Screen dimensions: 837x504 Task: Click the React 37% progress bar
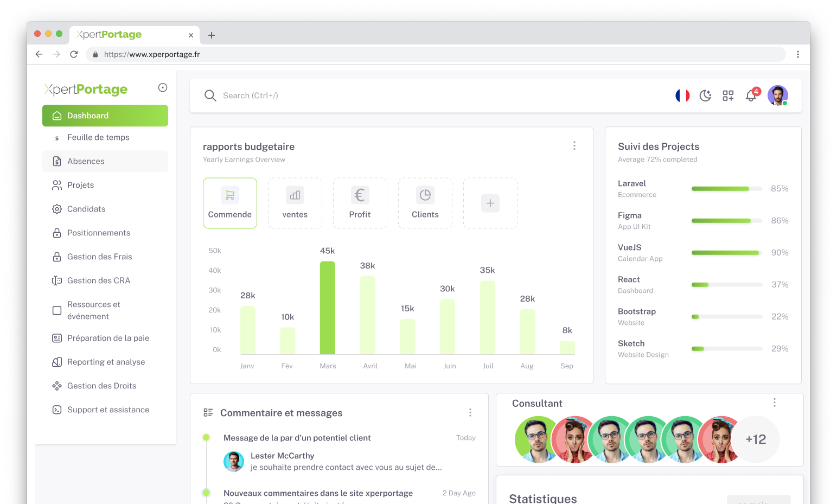(727, 285)
